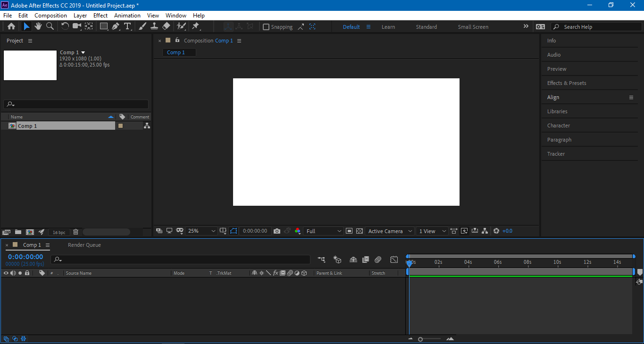Viewport: 644px width, 344px height.
Task: Select the Pen tool
Action: 116,26
